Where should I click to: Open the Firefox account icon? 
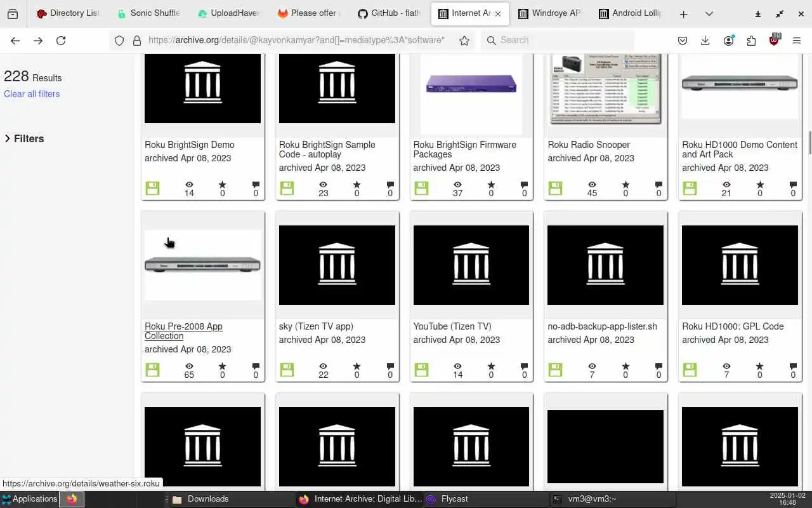click(x=728, y=40)
